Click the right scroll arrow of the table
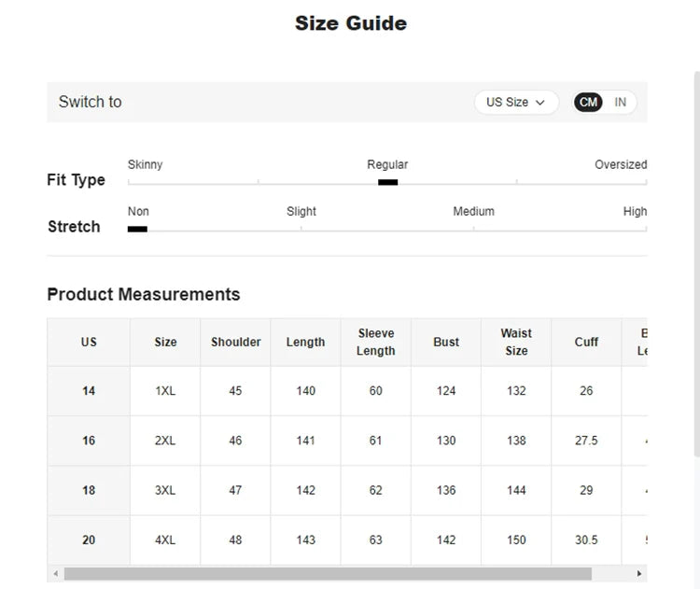This screenshot has width=700, height=589. [x=639, y=574]
